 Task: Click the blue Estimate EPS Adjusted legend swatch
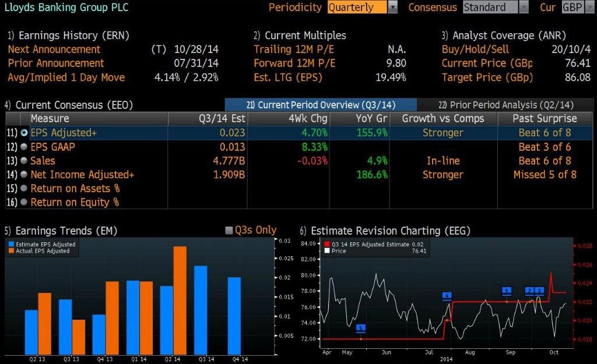point(12,244)
